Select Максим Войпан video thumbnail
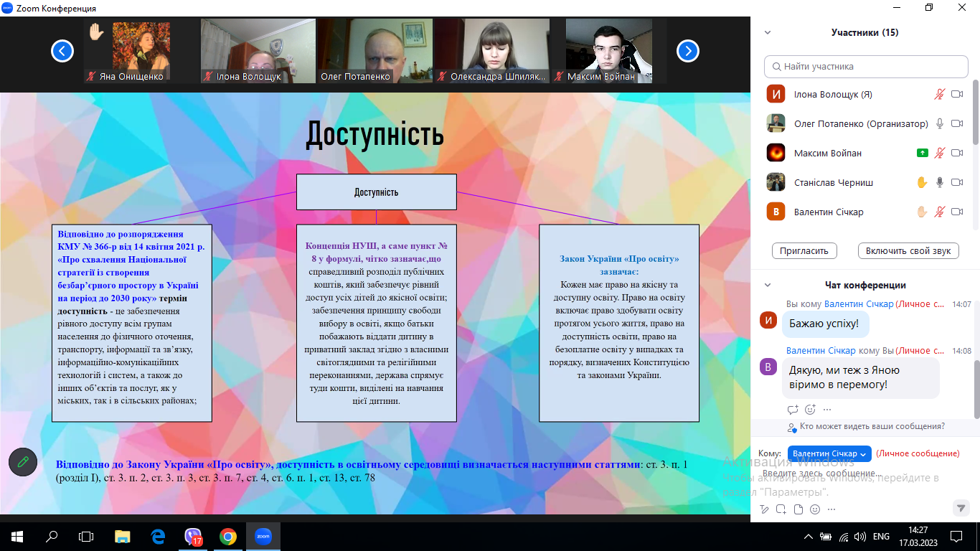The width and height of the screenshot is (980, 551). tap(609, 52)
